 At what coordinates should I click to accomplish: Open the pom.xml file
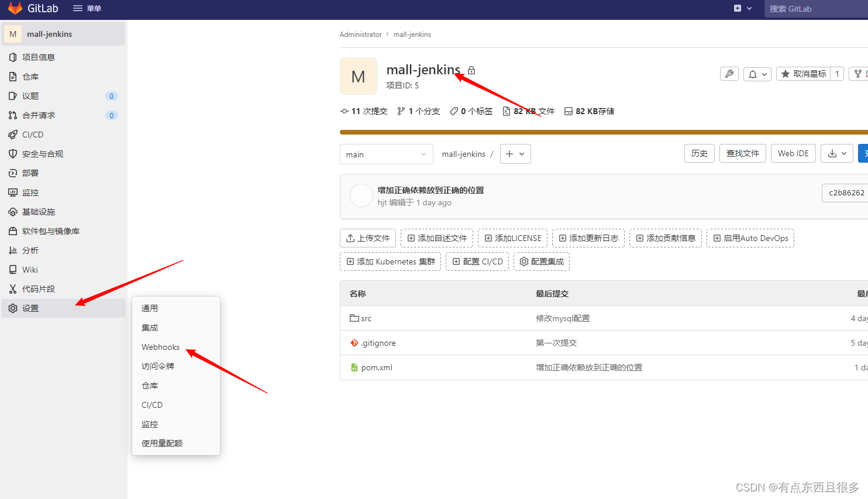pyautogui.click(x=377, y=367)
